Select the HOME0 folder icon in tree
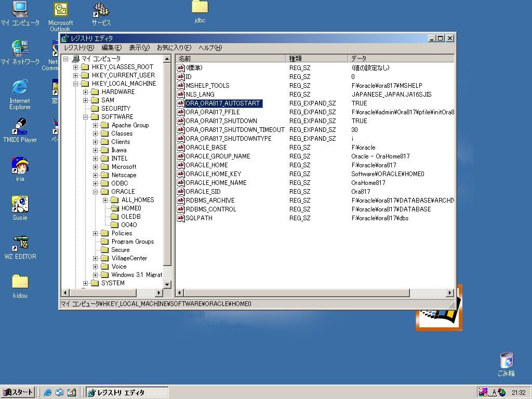Viewport: 532px width, 399px height. point(115,208)
